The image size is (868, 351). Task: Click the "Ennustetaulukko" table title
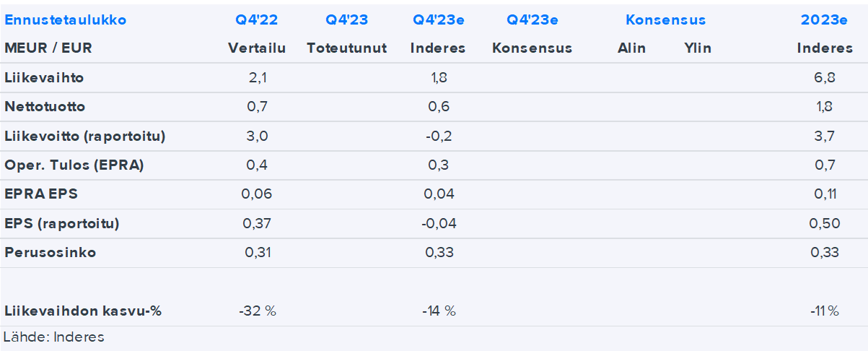tap(66, 20)
